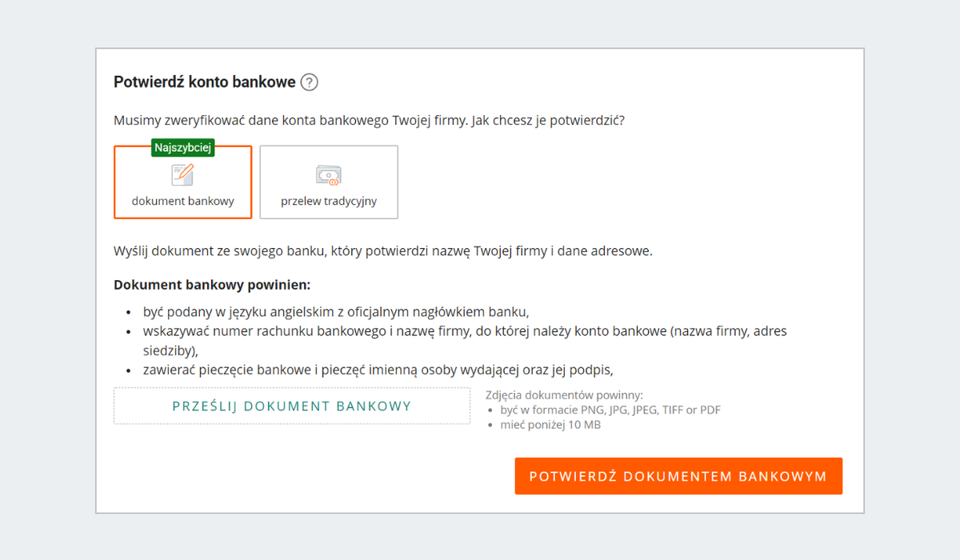Open the 'PRZEŚLIJ DOKUMENT BANKOWY' upload area
Viewport: 960px width, 560px height.
tap(292, 406)
